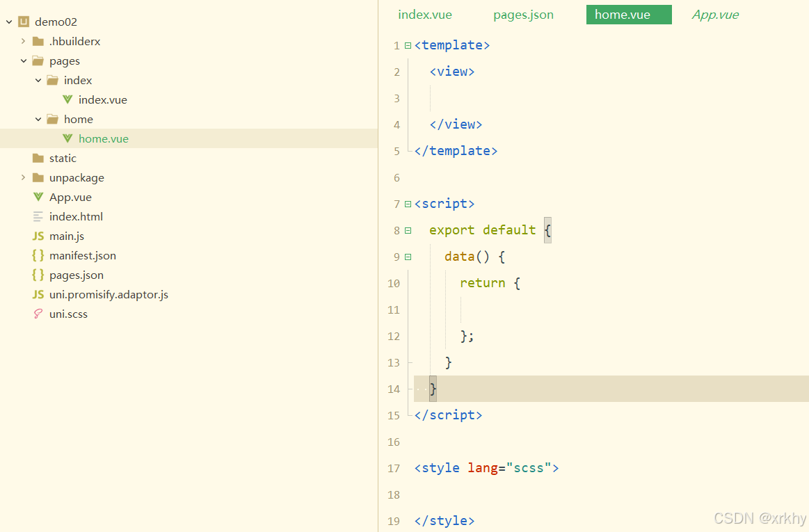
Task: Open index.vue in the project tree
Action: [103, 99]
